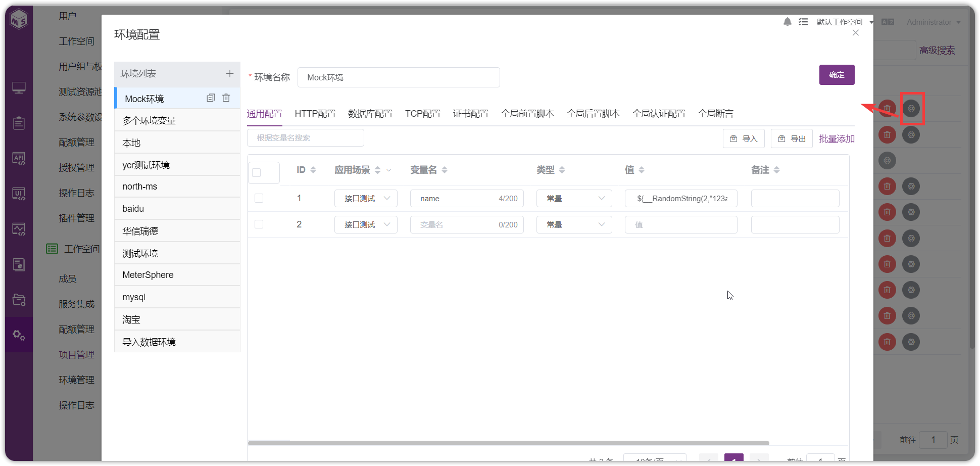Open the 类型 dropdown in row 1
Image resolution: width=980 pixels, height=466 pixels.
pos(574,199)
